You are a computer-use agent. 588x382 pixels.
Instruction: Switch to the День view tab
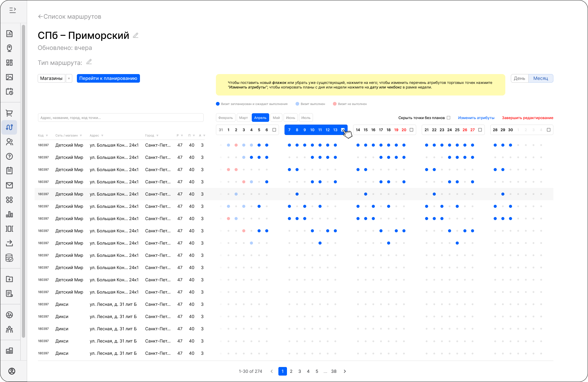pos(519,78)
